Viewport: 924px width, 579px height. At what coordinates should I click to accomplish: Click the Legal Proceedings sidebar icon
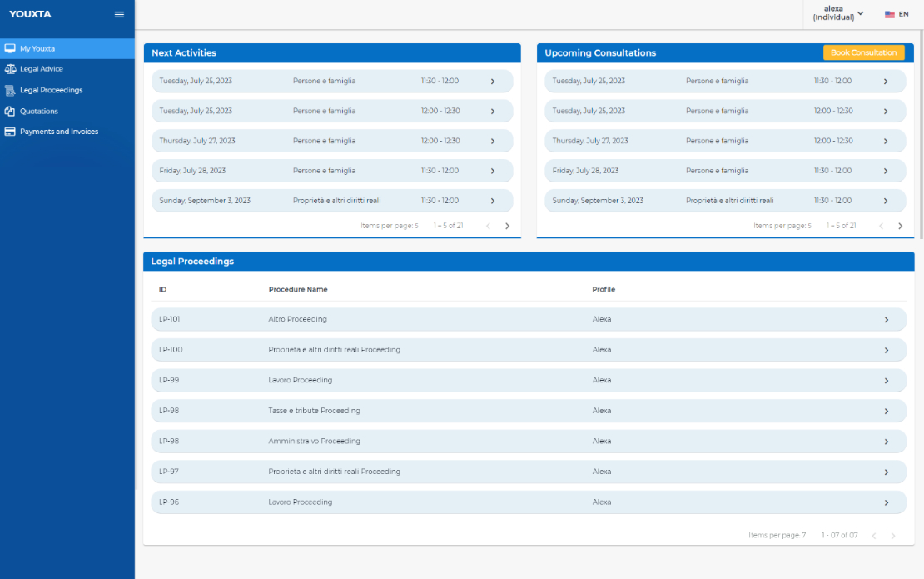tap(10, 90)
